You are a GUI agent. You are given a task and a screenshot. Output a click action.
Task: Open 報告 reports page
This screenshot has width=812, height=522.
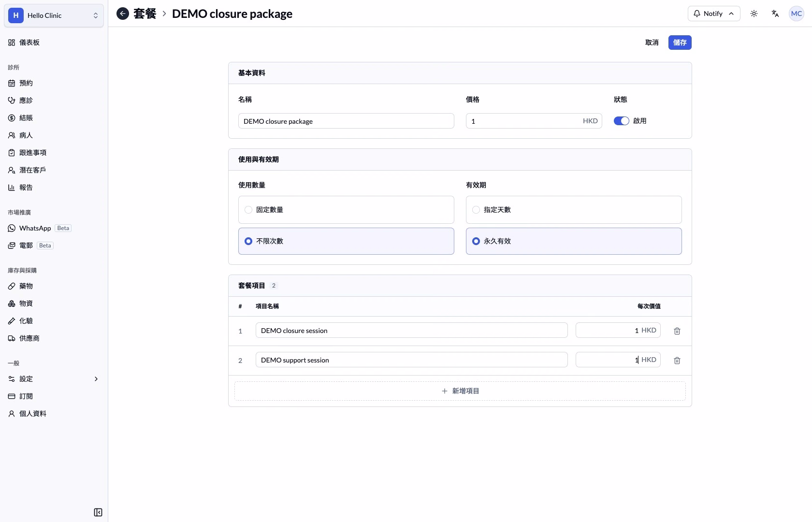point(54,188)
